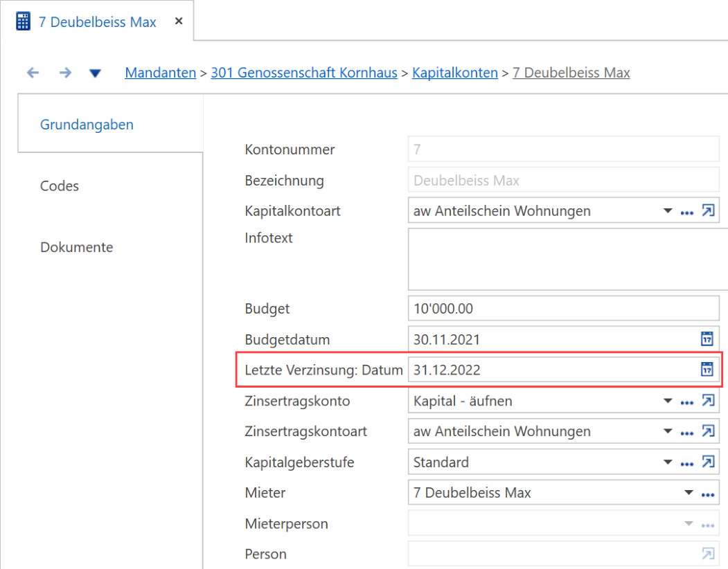Expand the Kapitalkontoart dropdown arrow

point(668,210)
